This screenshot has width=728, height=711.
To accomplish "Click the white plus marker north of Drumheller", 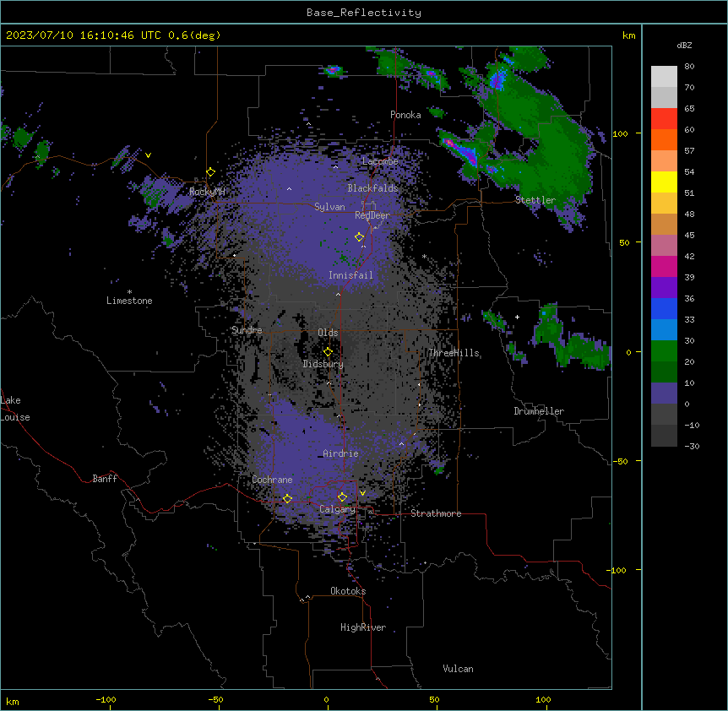I will tap(517, 317).
